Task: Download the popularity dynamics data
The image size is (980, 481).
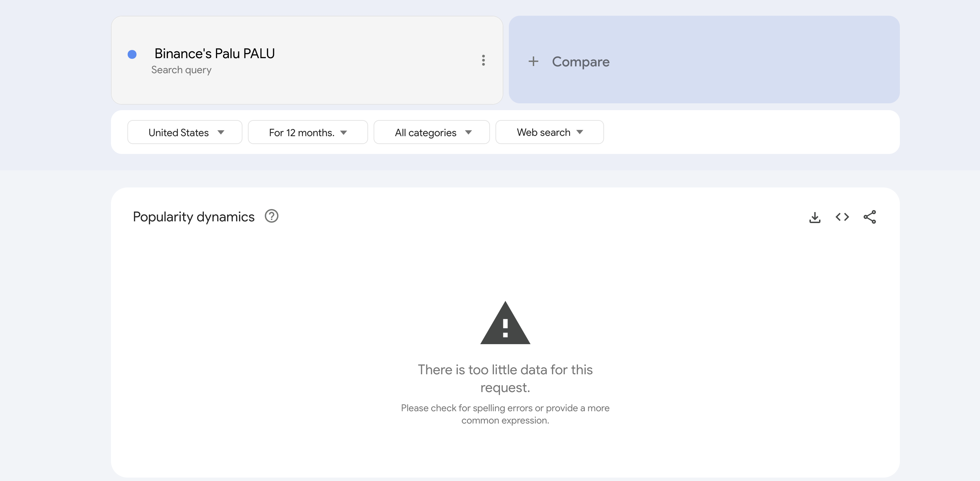Action: tap(815, 217)
